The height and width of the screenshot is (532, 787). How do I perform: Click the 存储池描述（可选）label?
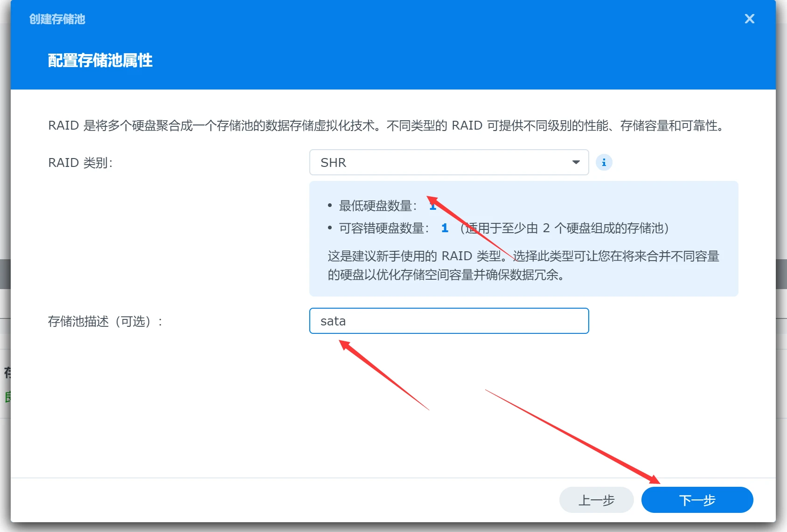(105, 321)
